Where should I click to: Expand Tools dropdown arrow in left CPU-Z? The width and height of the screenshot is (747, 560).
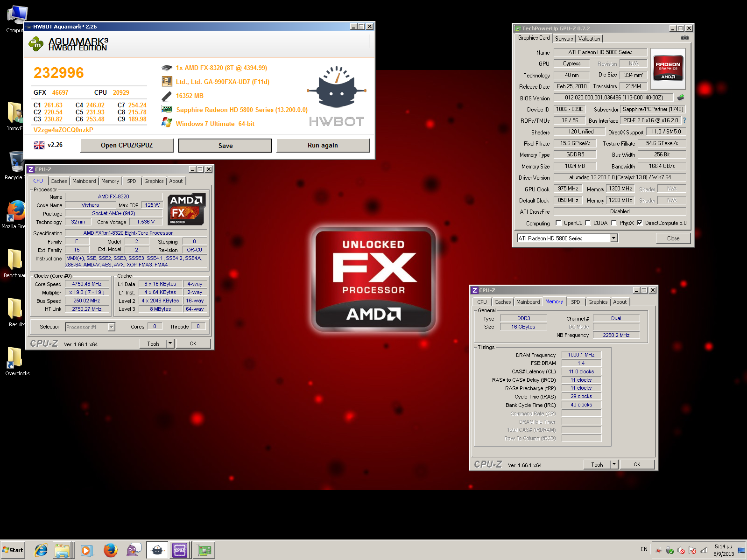[x=170, y=344]
